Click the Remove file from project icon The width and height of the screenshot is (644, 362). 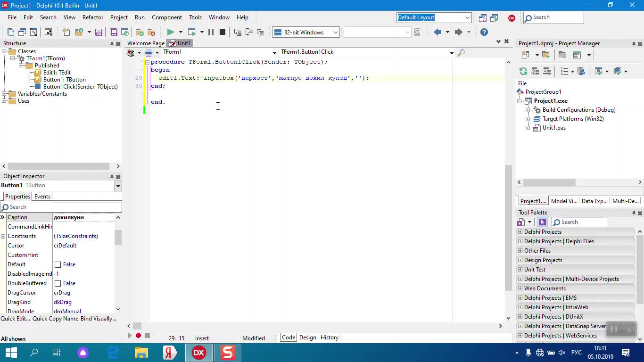(151, 32)
